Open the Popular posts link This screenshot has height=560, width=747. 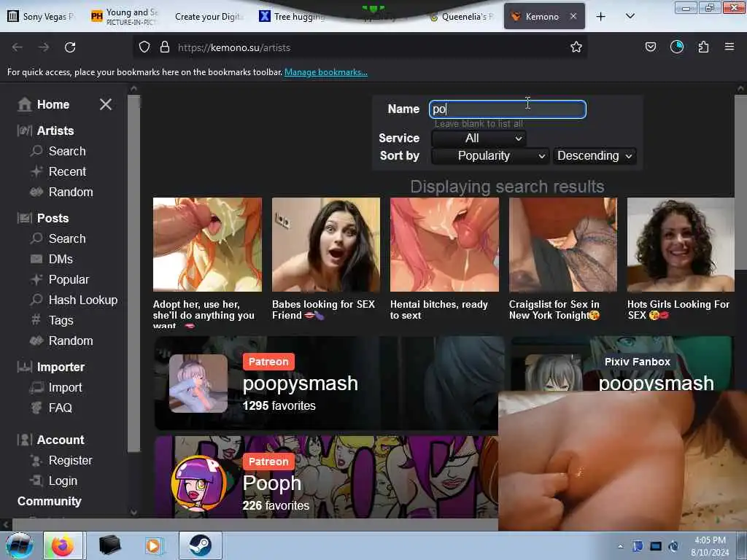tap(69, 279)
